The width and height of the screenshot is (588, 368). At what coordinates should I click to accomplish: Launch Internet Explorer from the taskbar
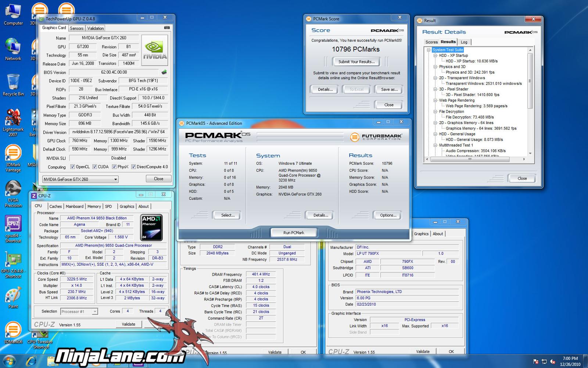[x=31, y=361]
